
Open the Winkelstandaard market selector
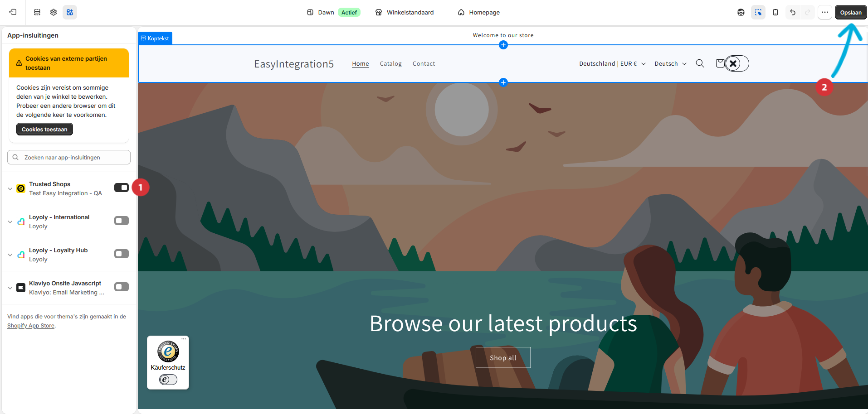(x=405, y=12)
